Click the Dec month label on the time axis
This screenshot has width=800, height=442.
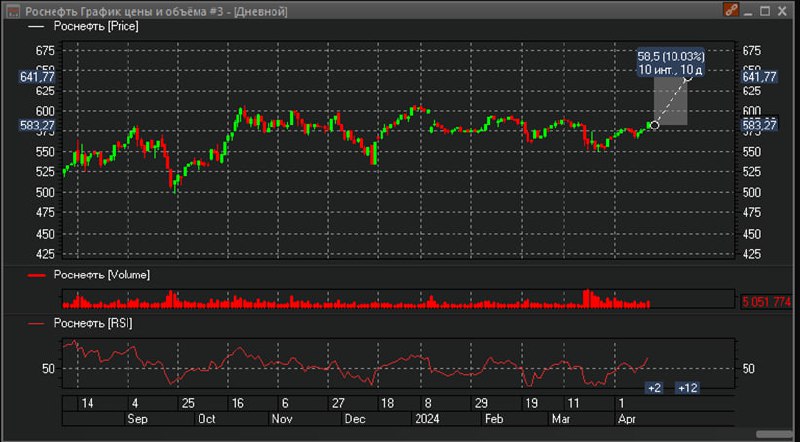[355, 419]
